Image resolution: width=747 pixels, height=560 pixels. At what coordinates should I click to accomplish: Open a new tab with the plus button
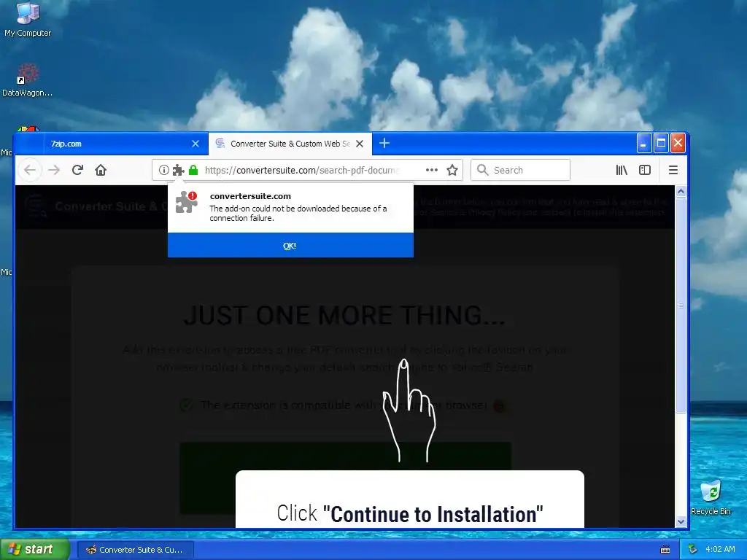384,143
